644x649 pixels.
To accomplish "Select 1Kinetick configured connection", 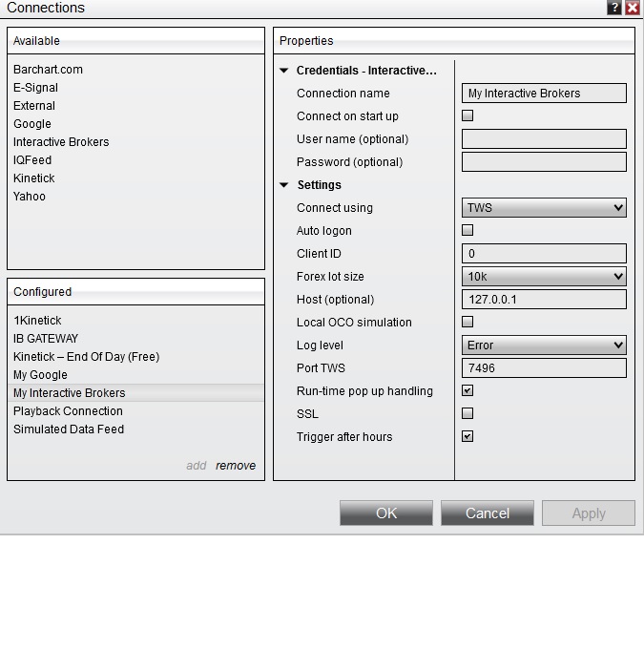I will (x=135, y=321).
